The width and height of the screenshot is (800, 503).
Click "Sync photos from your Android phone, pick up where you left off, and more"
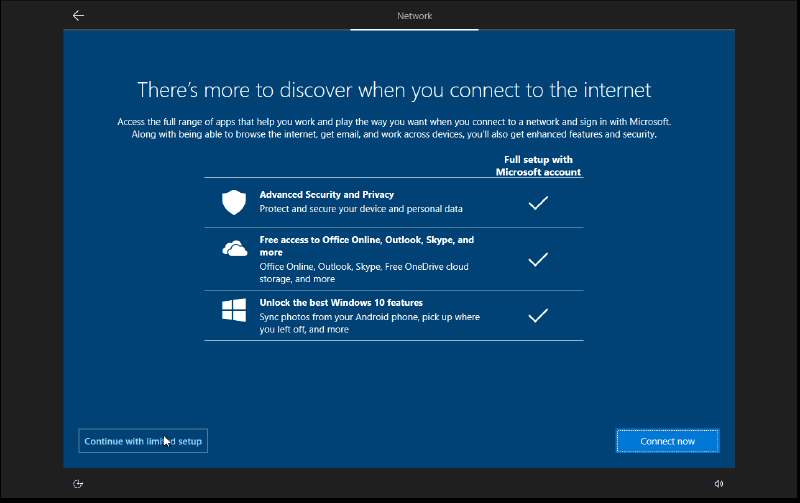tap(369, 323)
